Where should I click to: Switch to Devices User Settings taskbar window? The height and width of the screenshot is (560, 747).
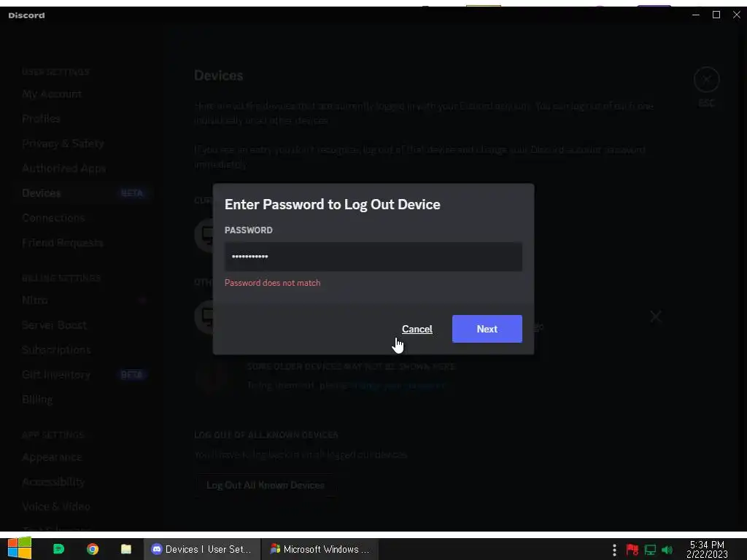[202, 549]
